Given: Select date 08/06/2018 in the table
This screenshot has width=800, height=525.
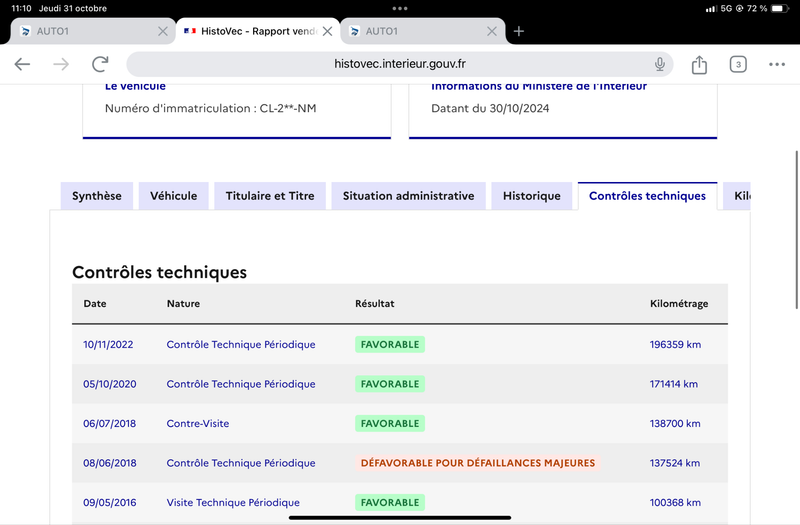Looking at the screenshot, I should [x=110, y=463].
